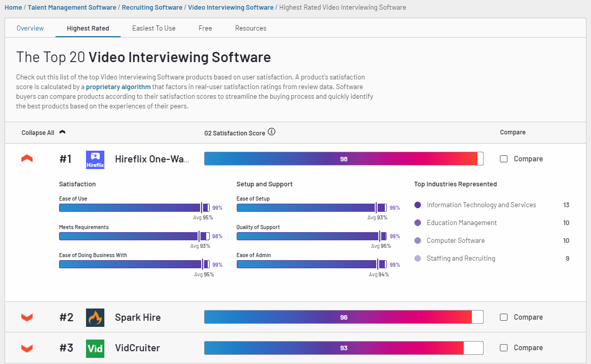
Task: Click the Hireflix logo icon
Action: (95, 158)
